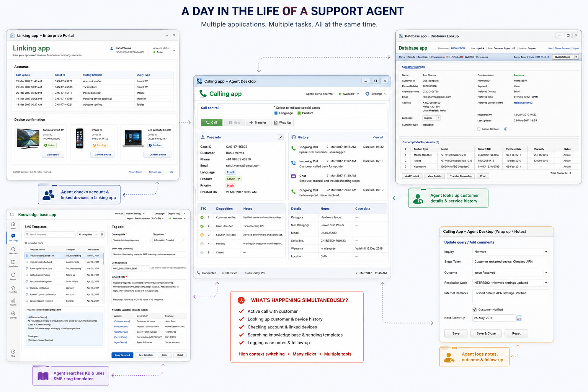Viewport: 588px width, 392px height.
Task: Open Announcements menu in Database app
Action: point(439,57)
